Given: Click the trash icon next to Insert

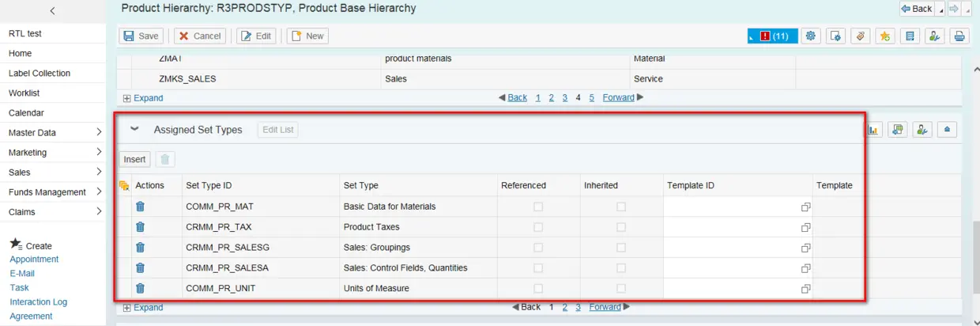Looking at the screenshot, I should click(x=164, y=159).
